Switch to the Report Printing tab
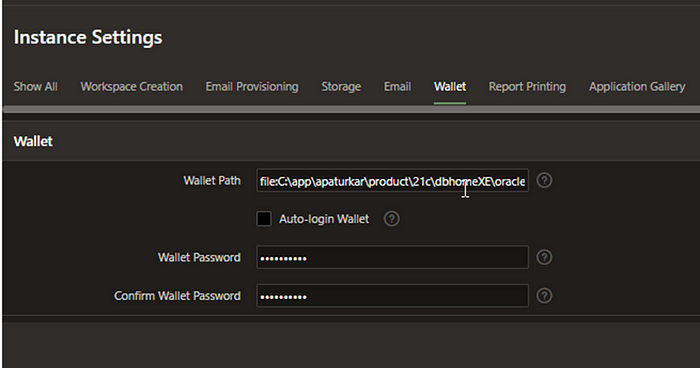 [527, 87]
